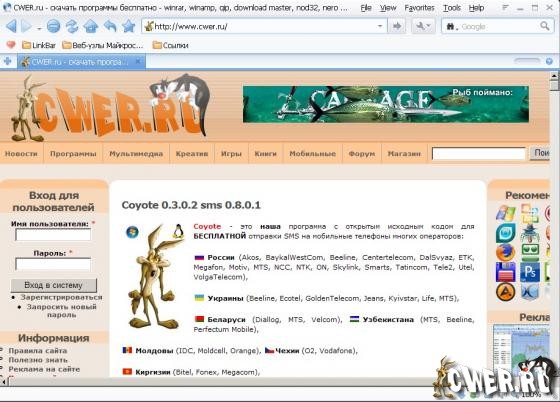Open the Форум navigation item

click(x=362, y=154)
